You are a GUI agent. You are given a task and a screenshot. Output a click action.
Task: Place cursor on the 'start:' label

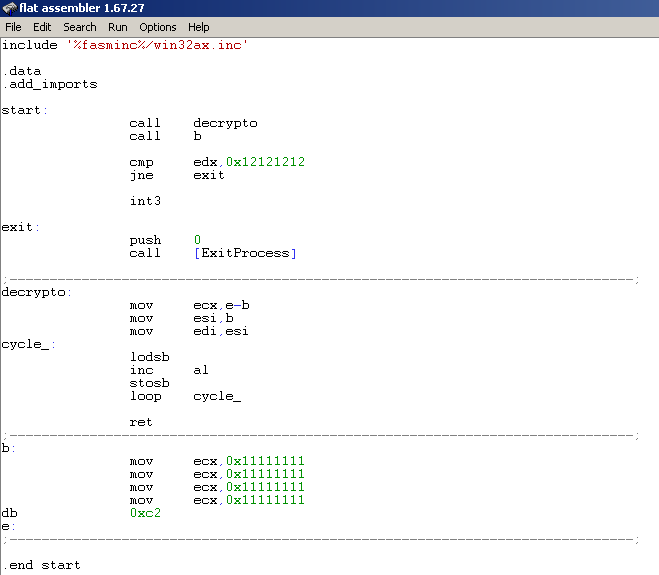click(x=25, y=110)
